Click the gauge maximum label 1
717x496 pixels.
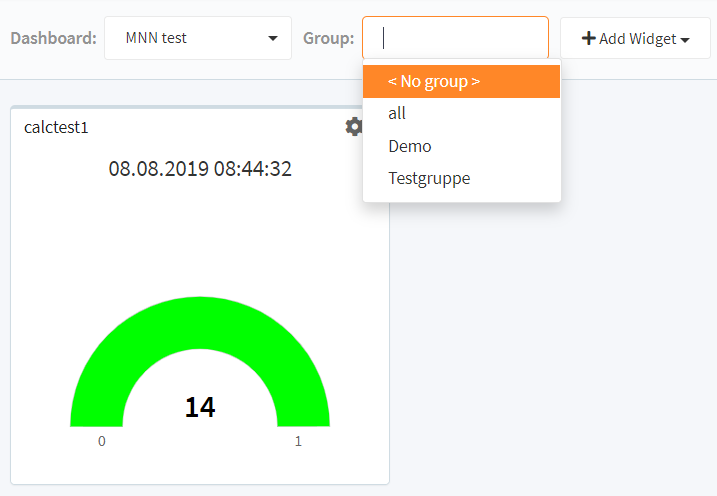(298, 441)
